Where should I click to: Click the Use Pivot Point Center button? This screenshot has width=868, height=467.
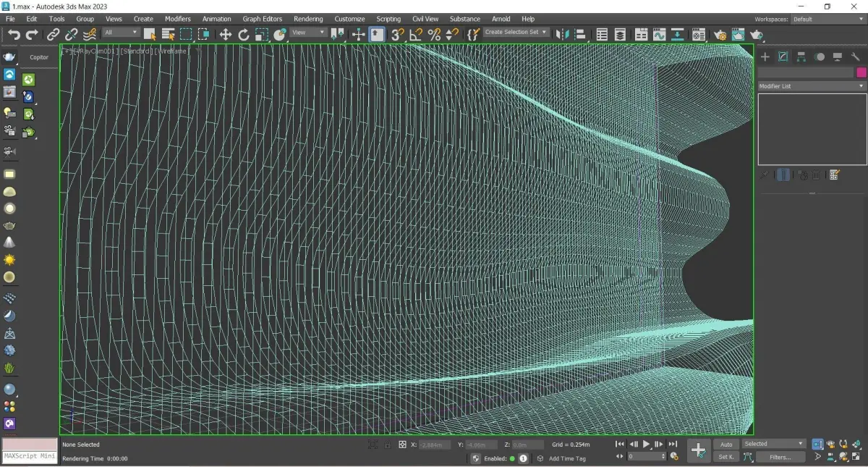[337, 34]
